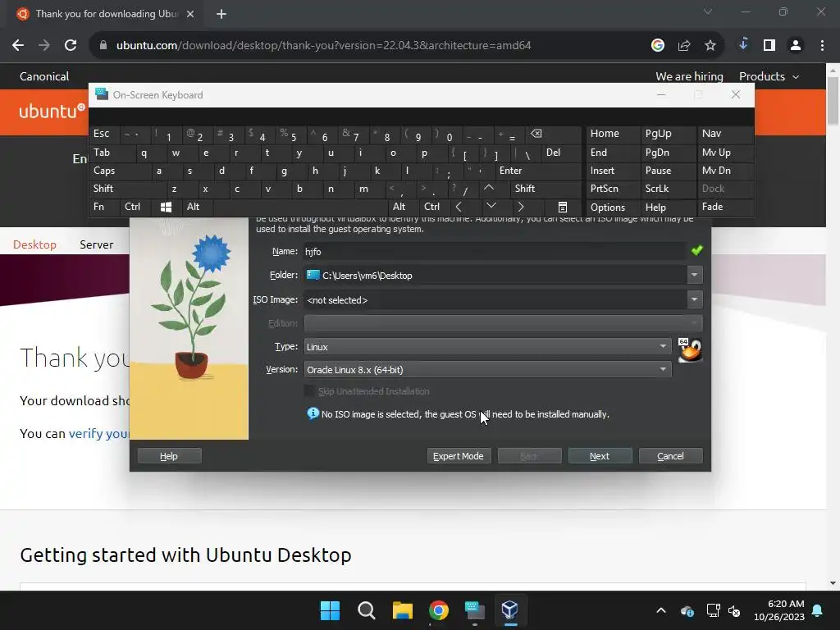Screen dimensions: 840x630
Task: Open the Type dropdown showing Linux
Action: pos(487,347)
